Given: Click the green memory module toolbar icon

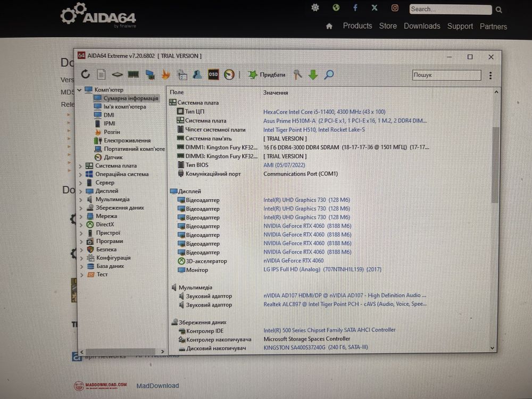Looking at the screenshot, I should pyautogui.click(x=134, y=74).
